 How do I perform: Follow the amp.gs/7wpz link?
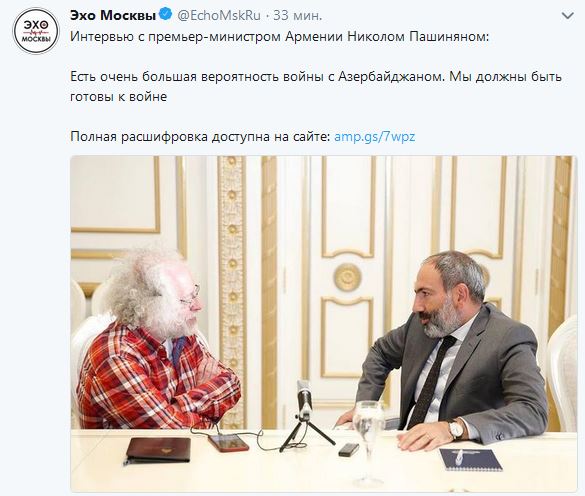[x=375, y=137]
